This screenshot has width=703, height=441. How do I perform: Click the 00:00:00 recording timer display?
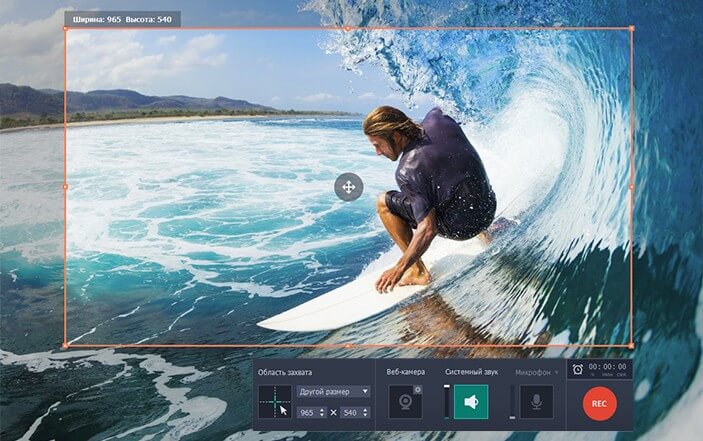pyautogui.click(x=608, y=368)
